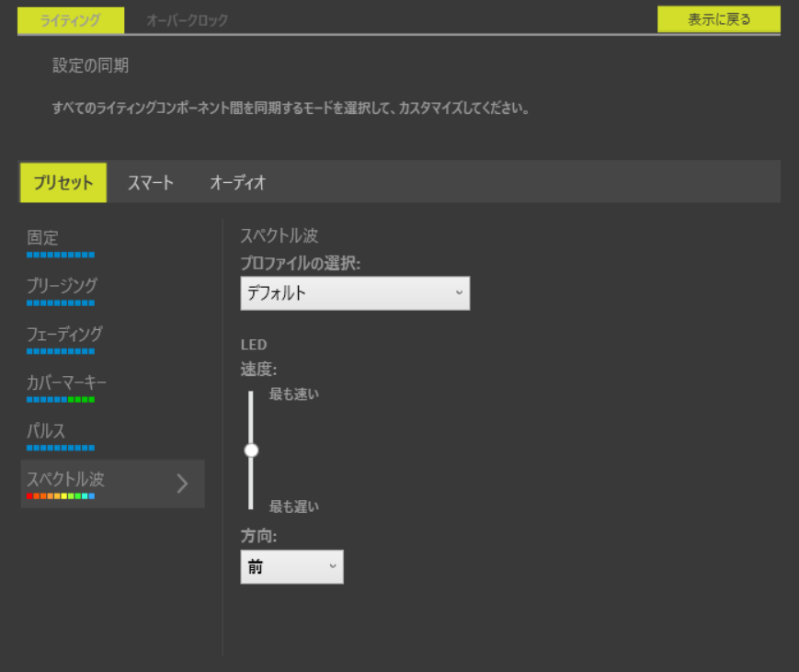Click the rainbow color strip under スペクトル波
This screenshot has width=799, height=672.
tap(61, 496)
